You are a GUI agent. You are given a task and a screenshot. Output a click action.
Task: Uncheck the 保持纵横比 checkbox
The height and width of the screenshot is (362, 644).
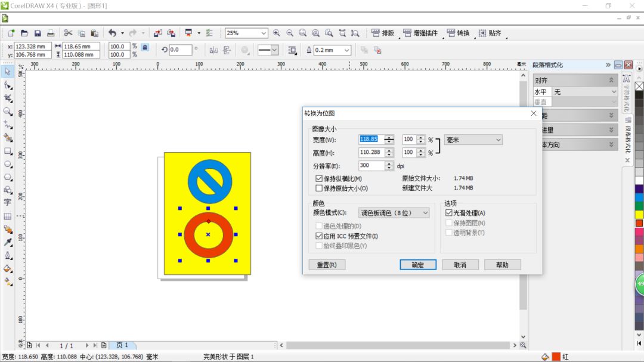coord(320,178)
